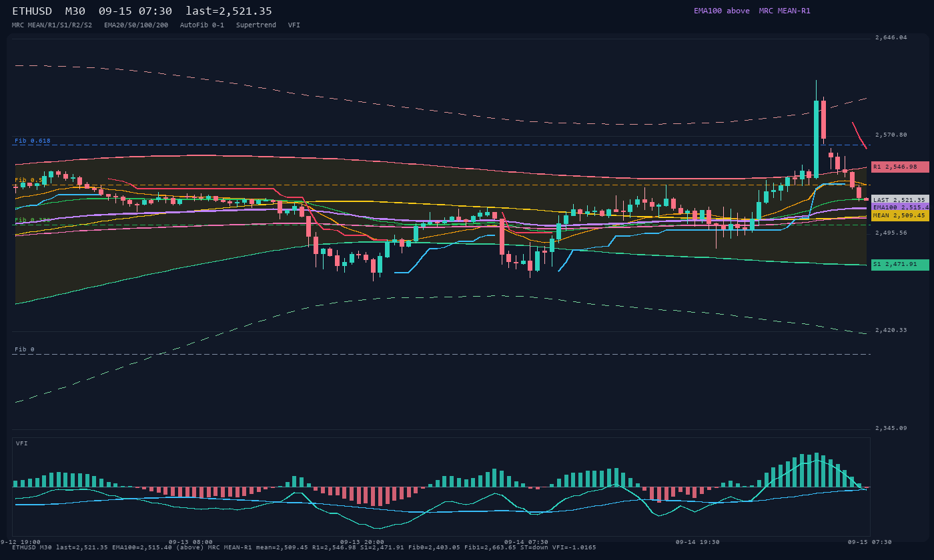Screen dimensions: 934x560
Task: Select the 'Fib 0' level label
Action: coord(25,349)
